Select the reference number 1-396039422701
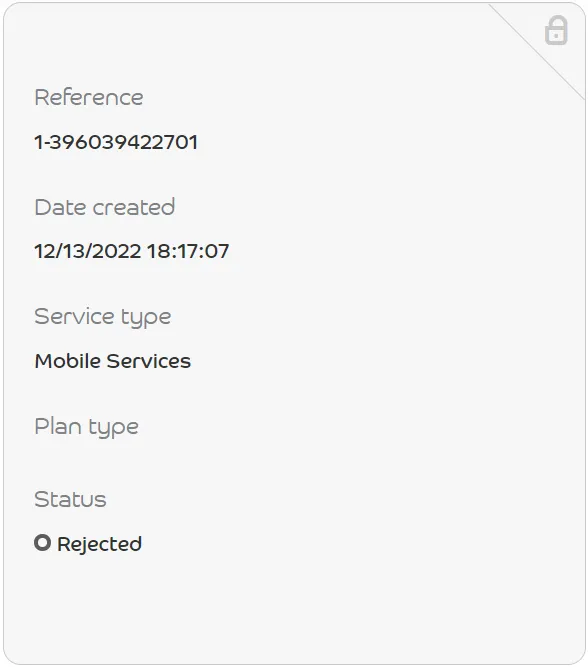 point(116,142)
